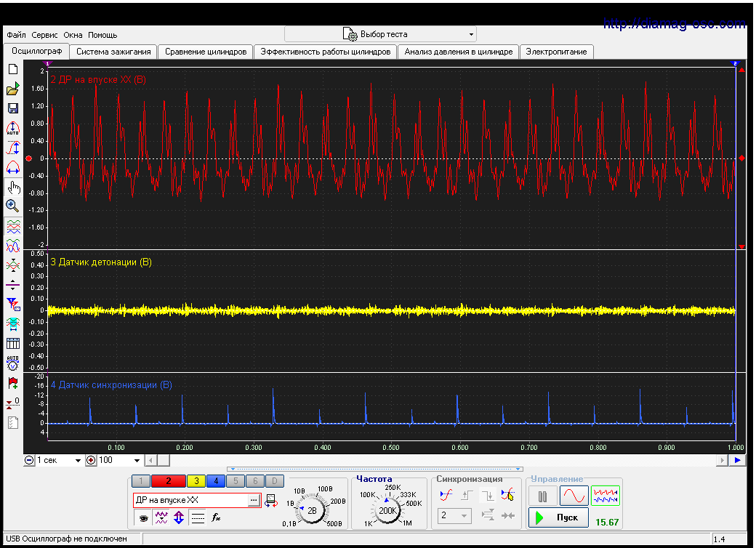Screen dimensions: 756x548
Task: Toggle channel 5 button
Action: pos(236,480)
